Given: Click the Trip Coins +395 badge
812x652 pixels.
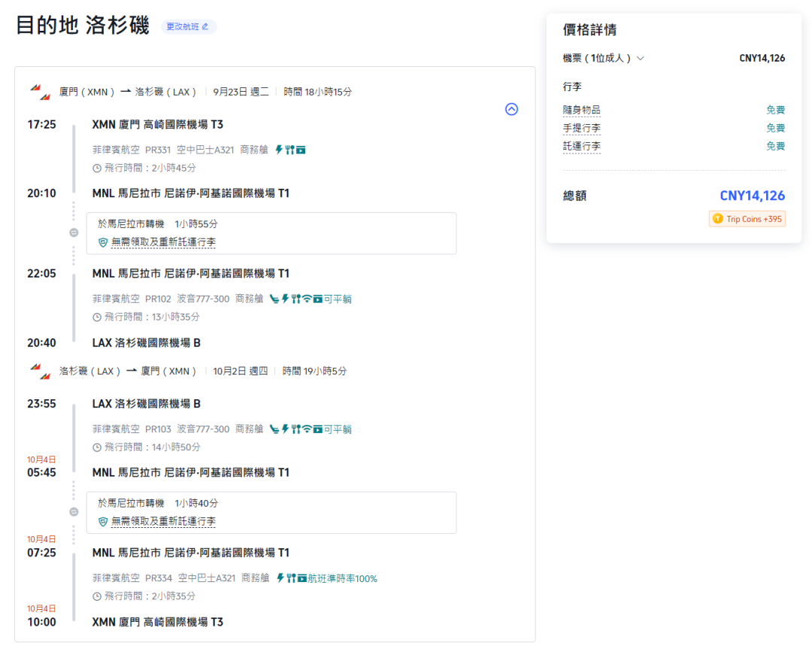Looking at the screenshot, I should point(747,219).
